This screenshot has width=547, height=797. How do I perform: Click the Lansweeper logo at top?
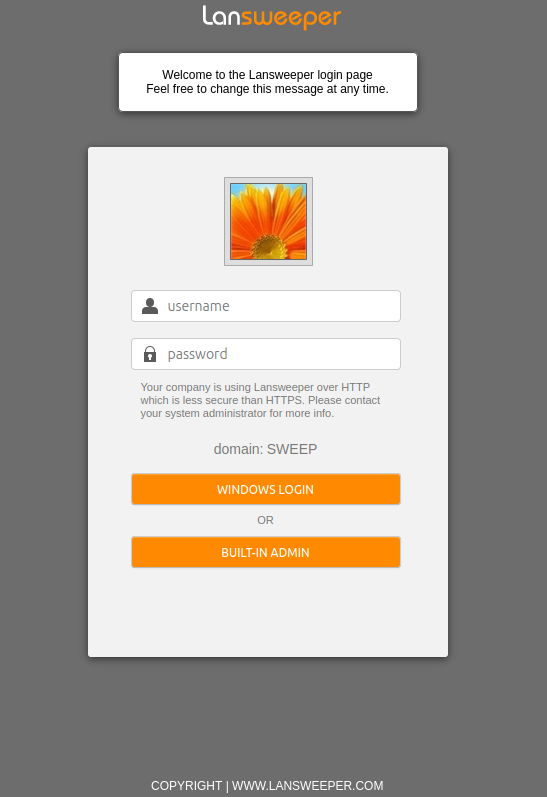click(x=271, y=17)
